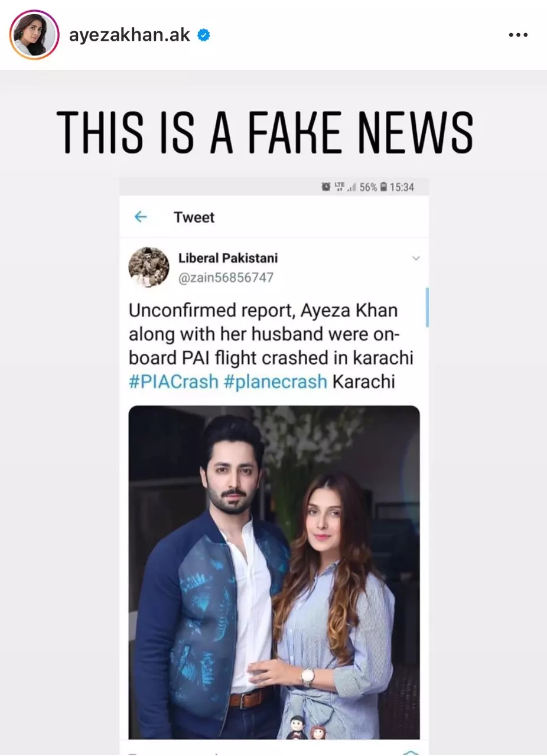
Task: Click the Liberal Pakistani display name
Action: (x=227, y=258)
